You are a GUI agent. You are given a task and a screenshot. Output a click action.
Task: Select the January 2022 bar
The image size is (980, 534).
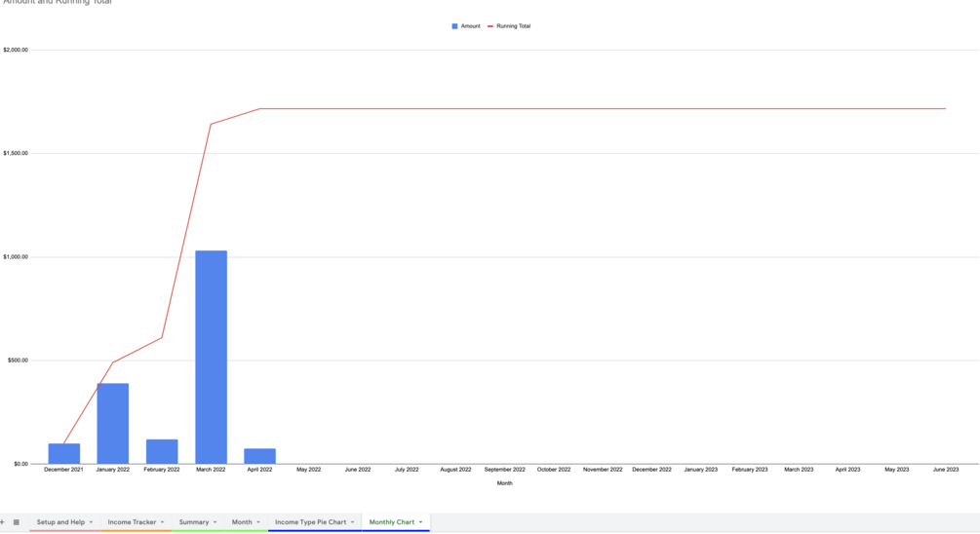(x=112, y=424)
